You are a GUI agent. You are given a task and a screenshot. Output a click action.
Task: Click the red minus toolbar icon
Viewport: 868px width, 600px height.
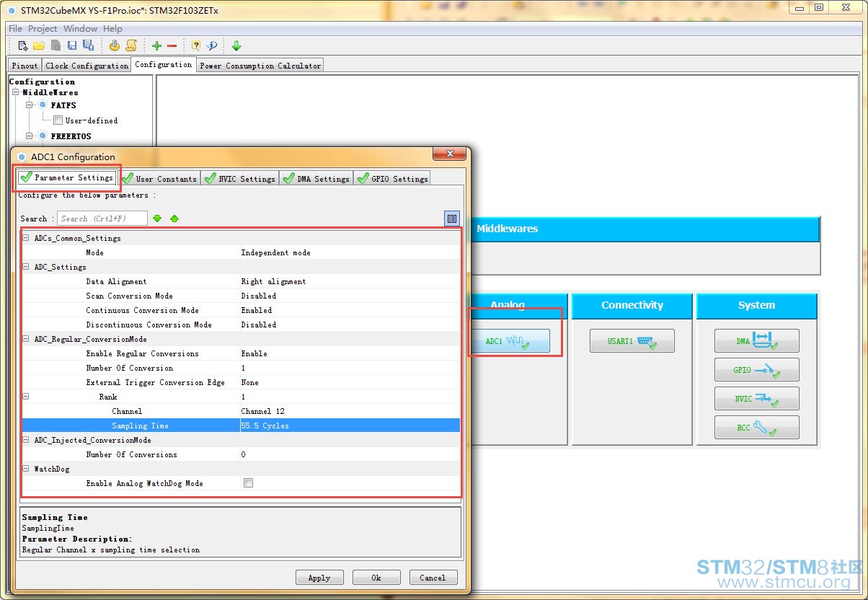point(172,45)
